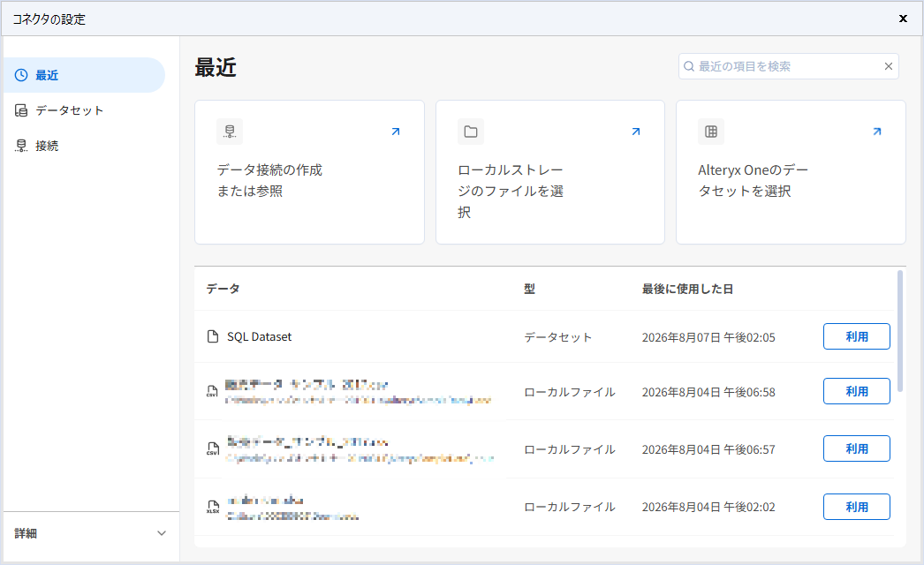Click 利用 for the 午後06:58 row
The height and width of the screenshot is (565, 924).
(x=856, y=391)
